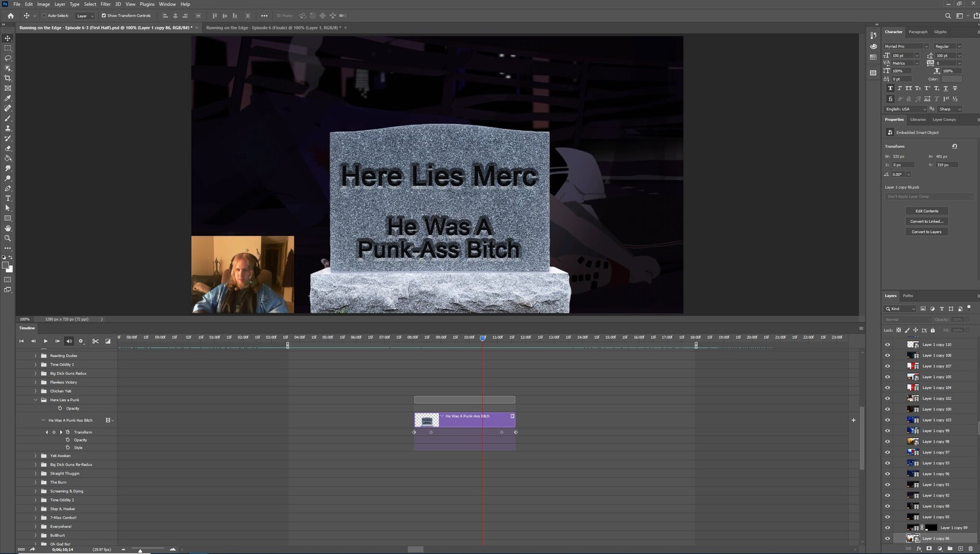The height and width of the screenshot is (554, 980).
Task: Select the Brush tool
Action: coord(8,118)
